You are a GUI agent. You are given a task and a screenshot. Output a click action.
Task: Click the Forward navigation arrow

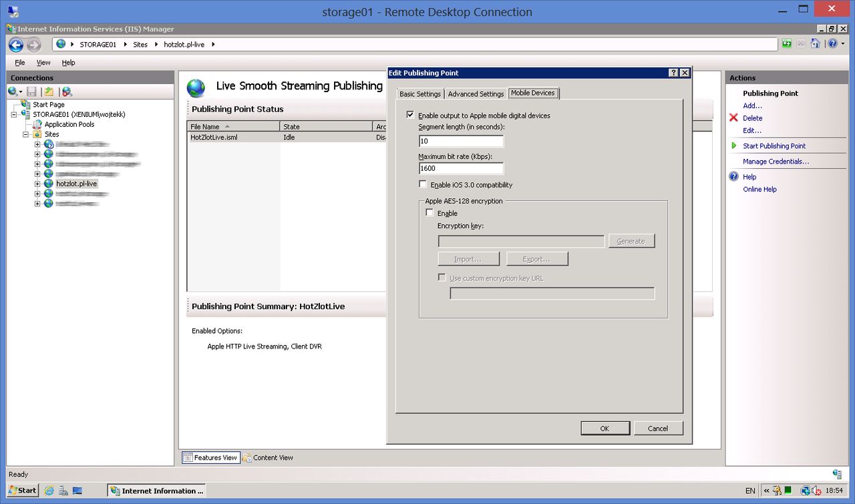click(33, 45)
